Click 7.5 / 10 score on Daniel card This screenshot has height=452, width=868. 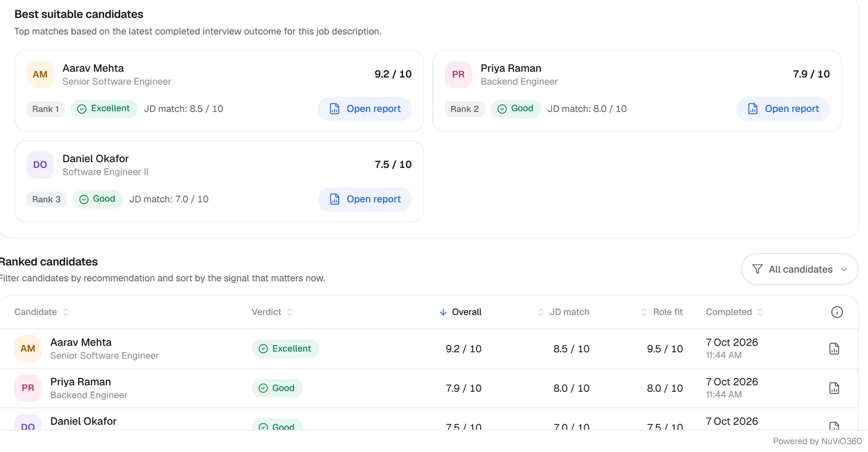coord(393,165)
